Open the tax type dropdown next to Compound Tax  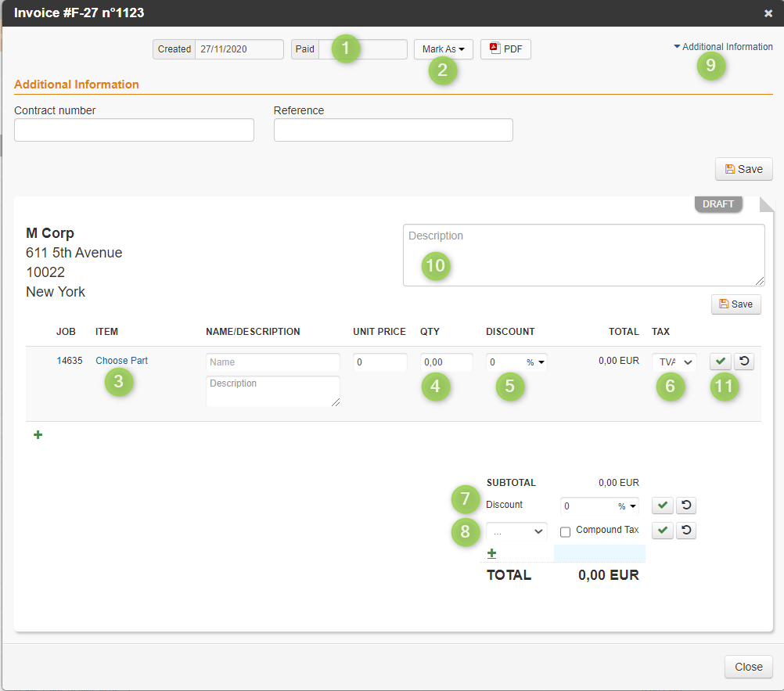[x=516, y=531]
